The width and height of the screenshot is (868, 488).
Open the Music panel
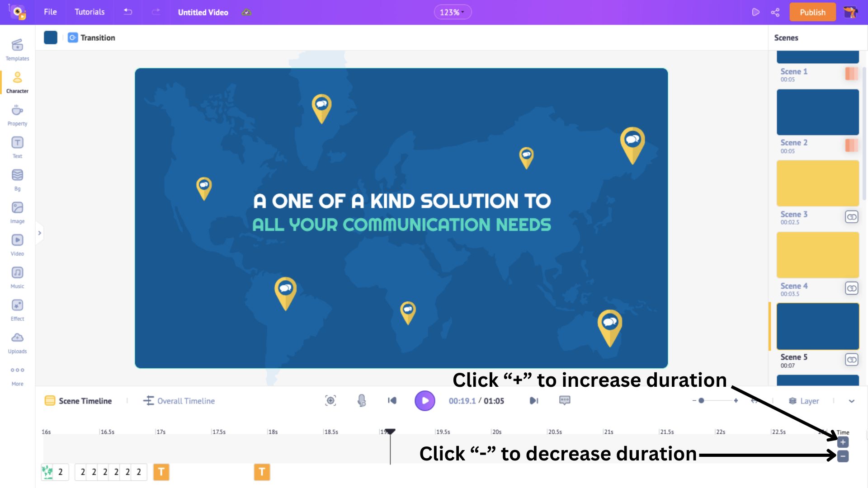(17, 277)
